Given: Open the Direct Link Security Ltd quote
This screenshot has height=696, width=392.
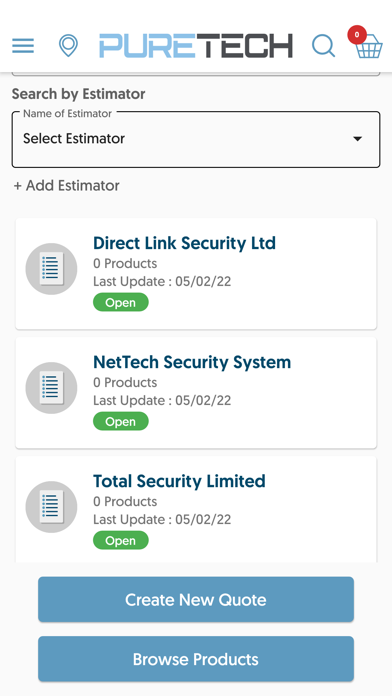Looking at the screenshot, I should (x=196, y=273).
